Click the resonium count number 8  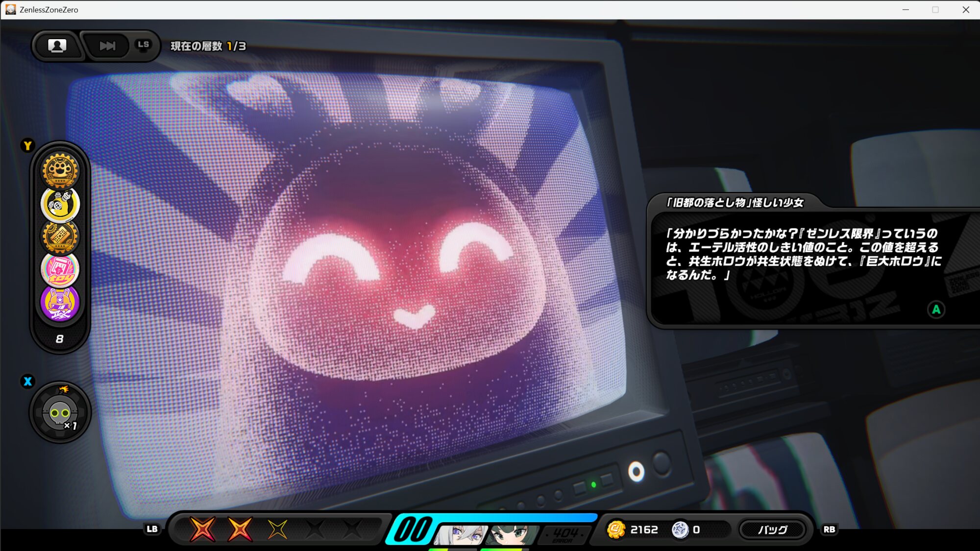(60, 339)
